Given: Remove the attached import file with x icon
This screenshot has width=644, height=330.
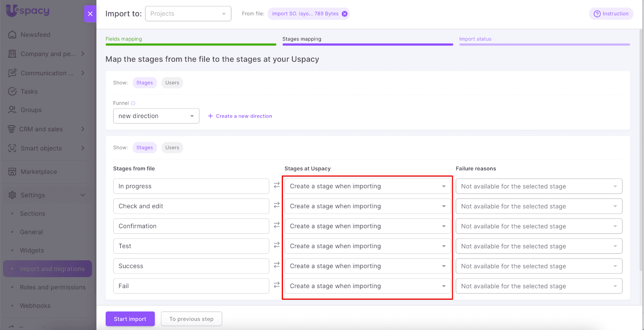Looking at the screenshot, I should 345,14.
